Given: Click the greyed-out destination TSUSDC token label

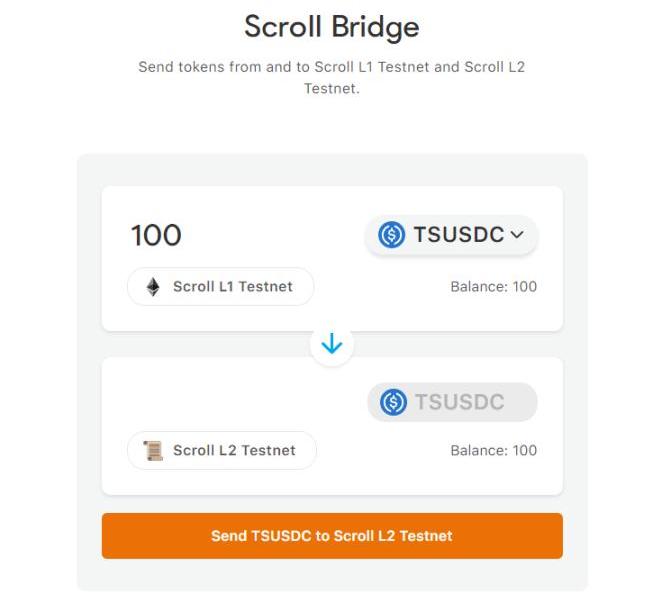Looking at the screenshot, I should (460, 402).
